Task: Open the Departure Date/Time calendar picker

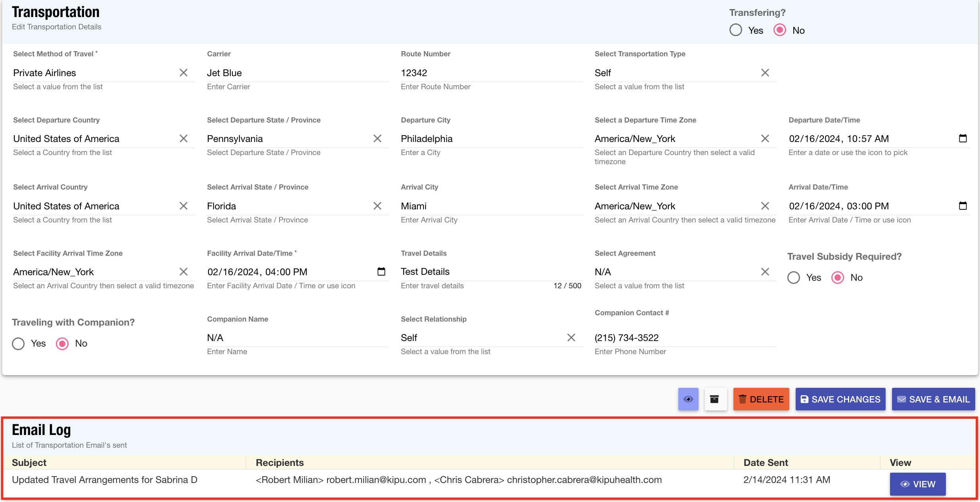Action: point(963,138)
